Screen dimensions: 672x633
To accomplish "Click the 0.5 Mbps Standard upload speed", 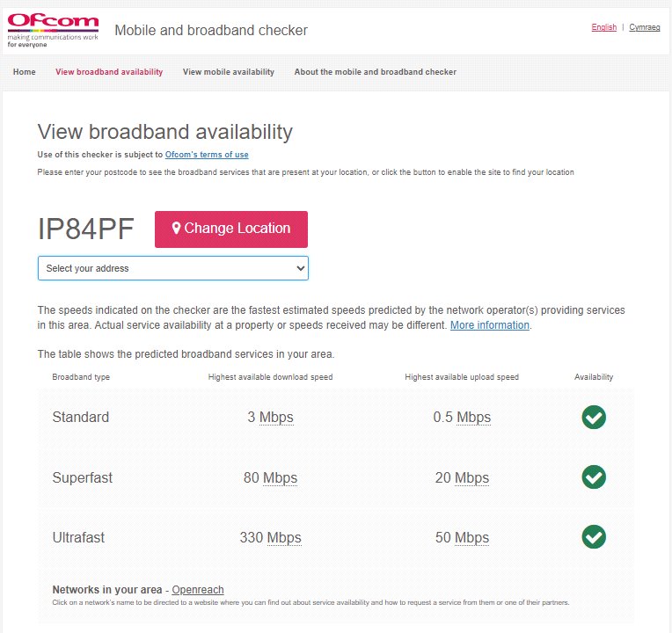I will [x=462, y=417].
